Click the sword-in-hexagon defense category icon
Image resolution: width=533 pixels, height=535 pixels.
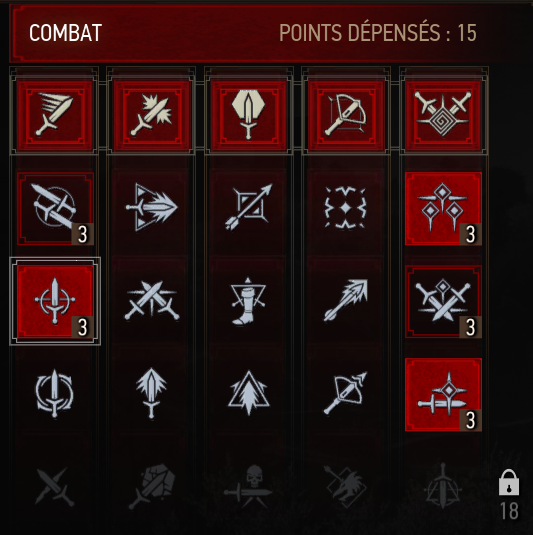(x=249, y=114)
